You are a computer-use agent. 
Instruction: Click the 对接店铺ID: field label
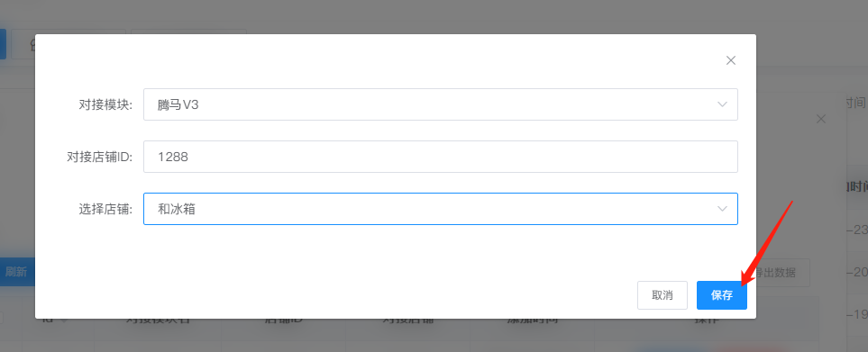pyautogui.click(x=100, y=157)
